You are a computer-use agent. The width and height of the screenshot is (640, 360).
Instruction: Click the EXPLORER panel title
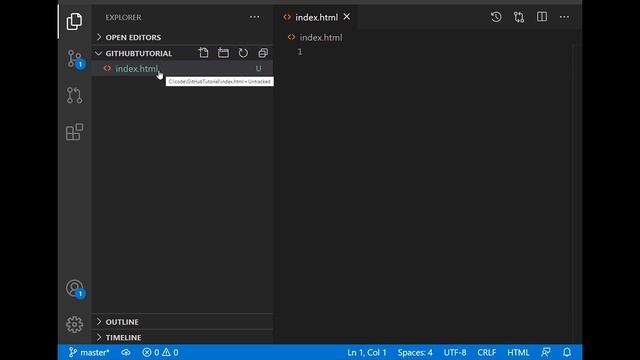(x=123, y=18)
